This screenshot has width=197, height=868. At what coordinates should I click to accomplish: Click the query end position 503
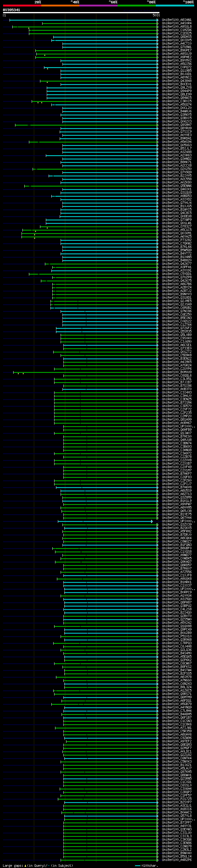click(155, 15)
